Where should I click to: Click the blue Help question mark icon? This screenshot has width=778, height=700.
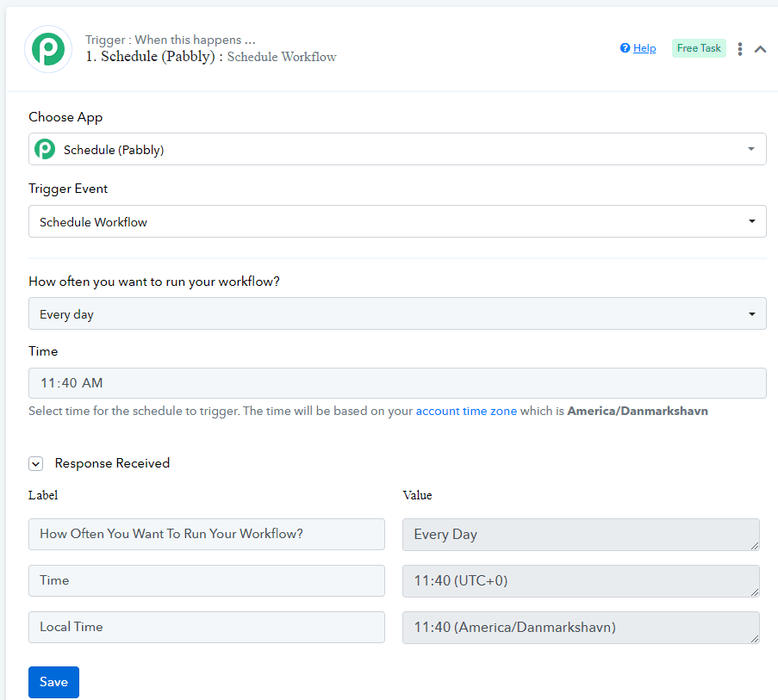626,48
